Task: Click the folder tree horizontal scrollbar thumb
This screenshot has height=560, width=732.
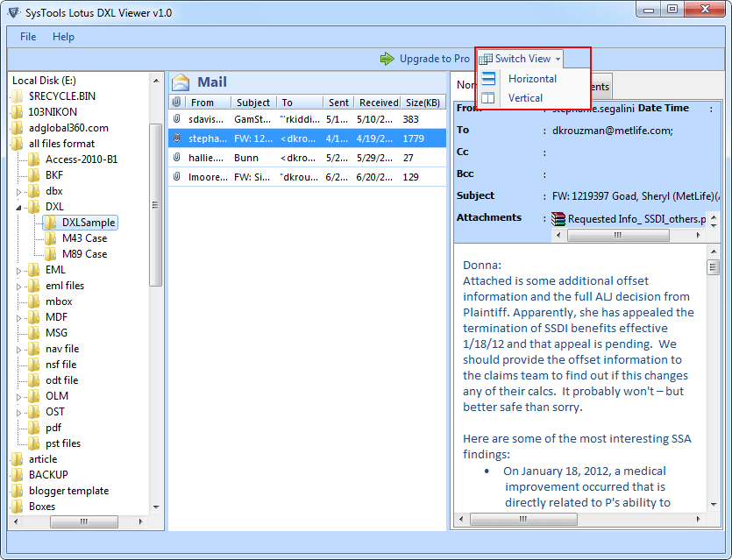Action: [84, 521]
